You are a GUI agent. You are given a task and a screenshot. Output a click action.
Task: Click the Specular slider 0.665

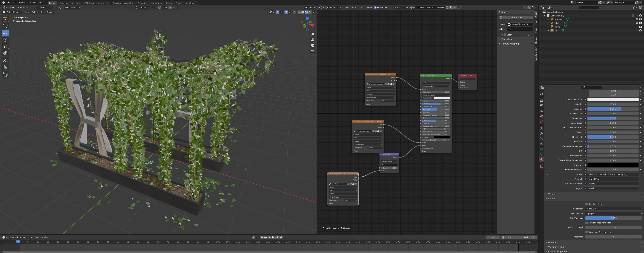click(x=613, y=109)
